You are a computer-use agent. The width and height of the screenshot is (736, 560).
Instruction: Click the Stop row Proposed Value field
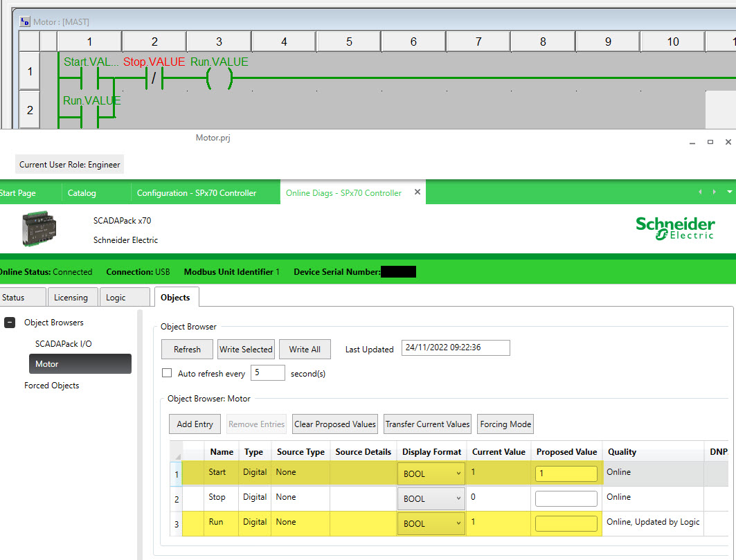566,498
